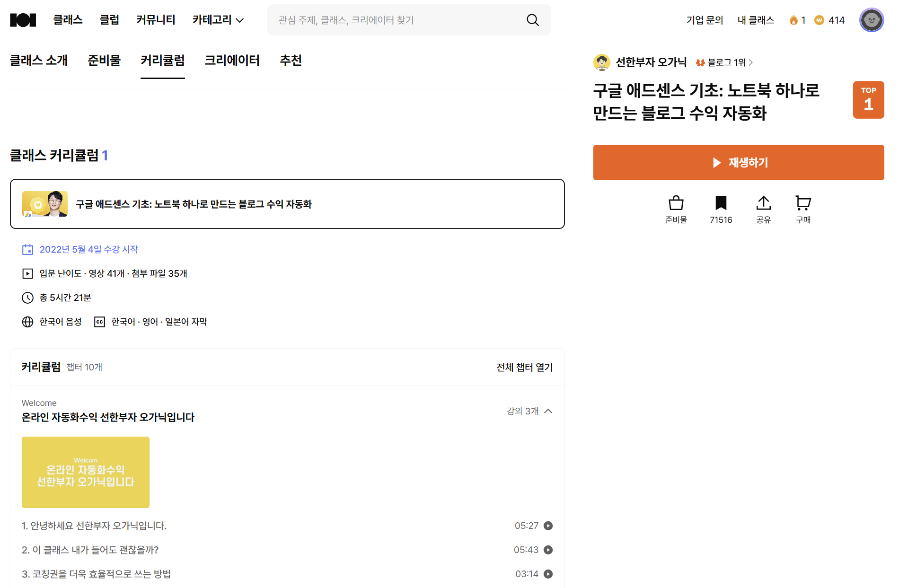Screen dimensions: 899x588
Task: Click the CC subtitle icon
Action: (99, 322)
